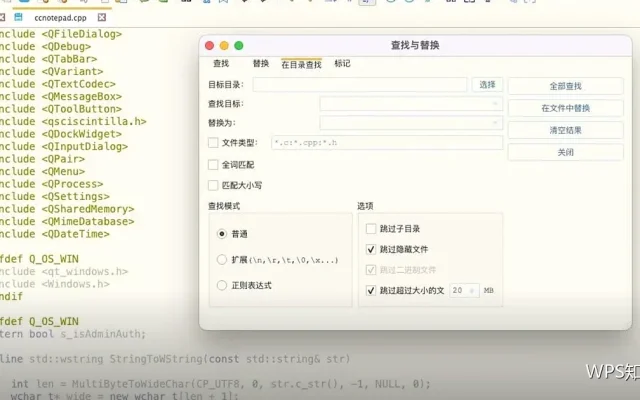Switch to the 替换 tab
The image size is (640, 400).
pos(261,63)
